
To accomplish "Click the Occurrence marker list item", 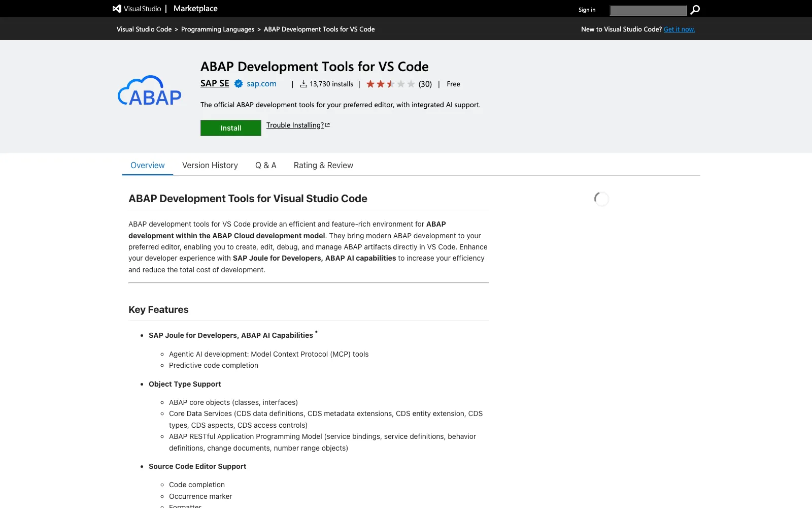I will 200,496.
